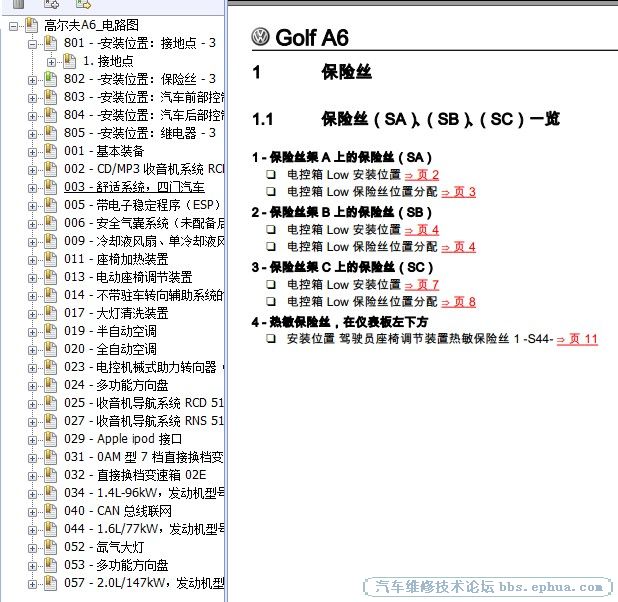Viewport: 618px width, 602px height.
Task: Open the 页 4 install position link under SB
Action: tap(422, 230)
